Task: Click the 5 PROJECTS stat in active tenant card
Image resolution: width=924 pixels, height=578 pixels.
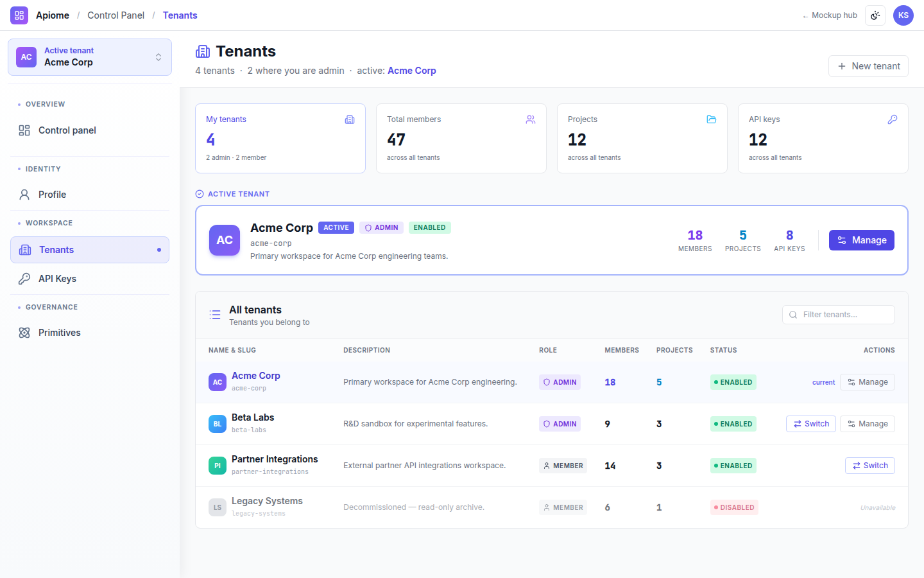Action: pos(743,240)
